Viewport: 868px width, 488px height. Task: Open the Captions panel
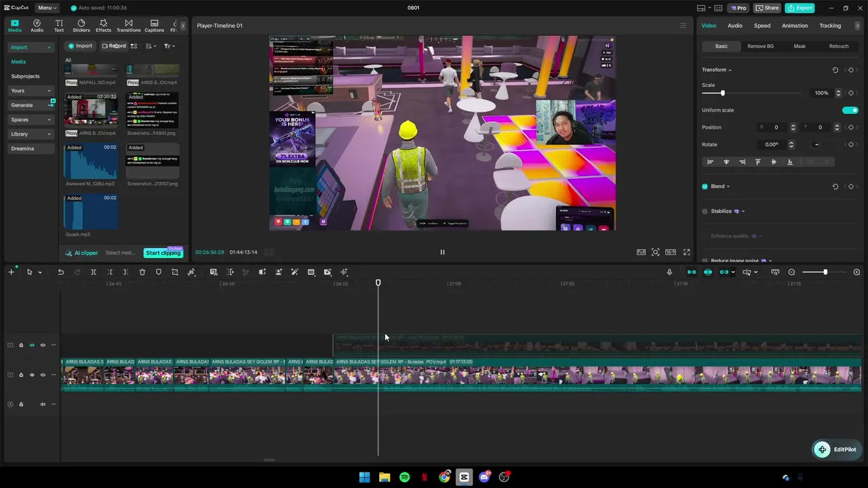pyautogui.click(x=154, y=26)
